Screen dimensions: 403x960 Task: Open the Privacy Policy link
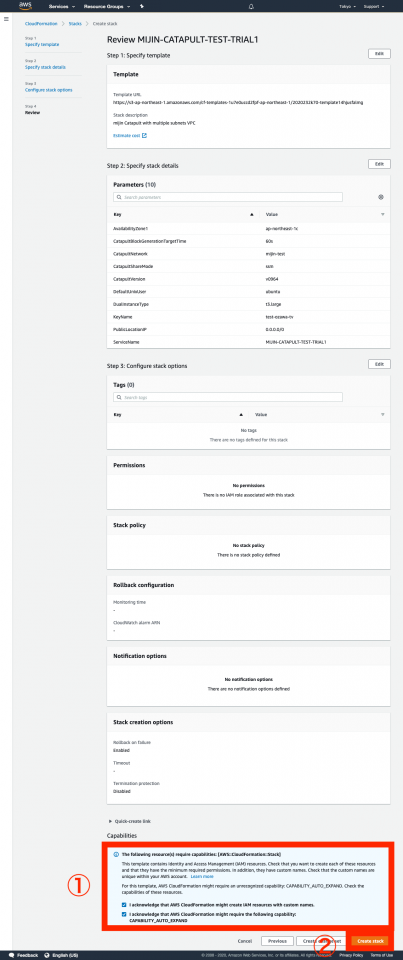tap(351, 955)
